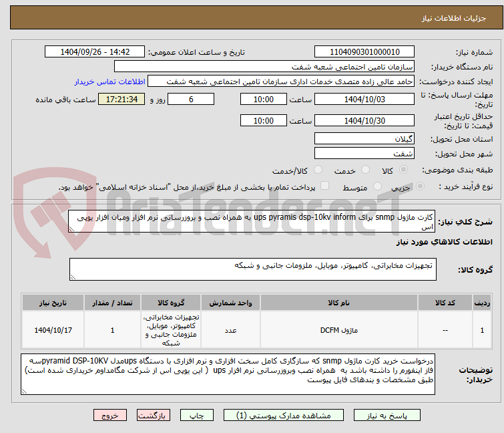The width and height of the screenshot is (504, 433).
Task: Open 'اطلاعات تماس خریدار' link
Action: tap(110, 82)
